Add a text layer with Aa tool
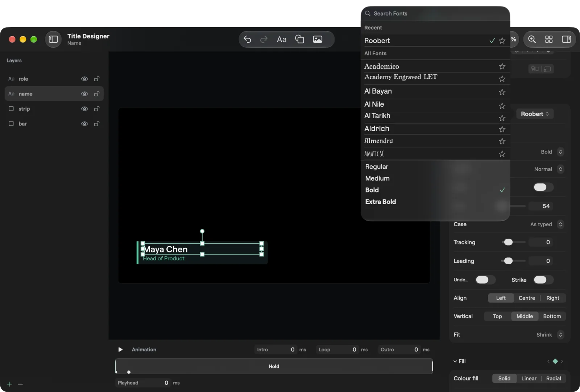Viewport: 580px width, 392px height. [x=282, y=39]
